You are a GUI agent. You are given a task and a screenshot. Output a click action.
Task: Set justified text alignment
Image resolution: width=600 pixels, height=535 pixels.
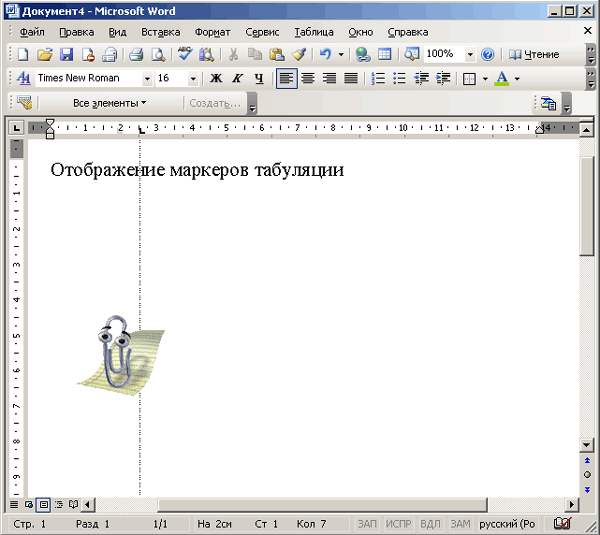click(351, 78)
